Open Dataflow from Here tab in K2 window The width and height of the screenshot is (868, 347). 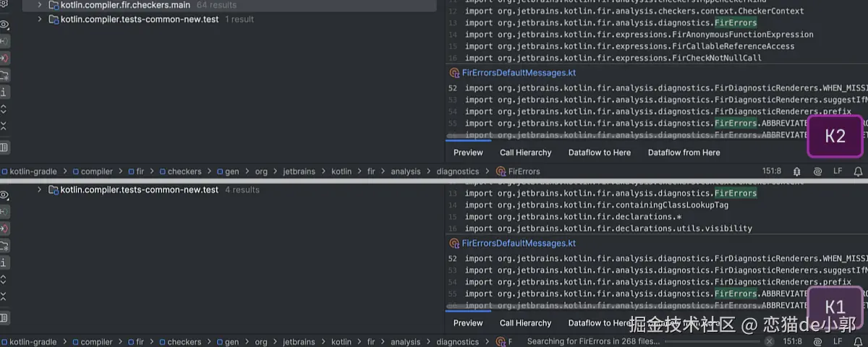pyautogui.click(x=684, y=153)
